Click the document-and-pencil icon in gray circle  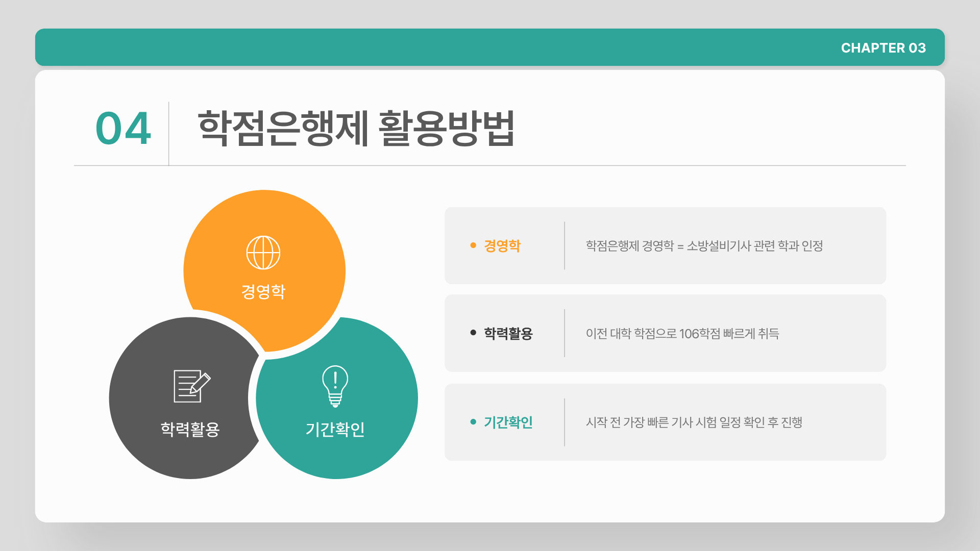click(192, 386)
